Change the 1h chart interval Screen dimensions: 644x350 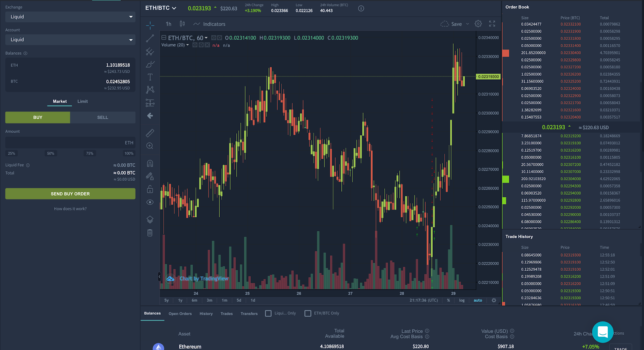point(168,24)
